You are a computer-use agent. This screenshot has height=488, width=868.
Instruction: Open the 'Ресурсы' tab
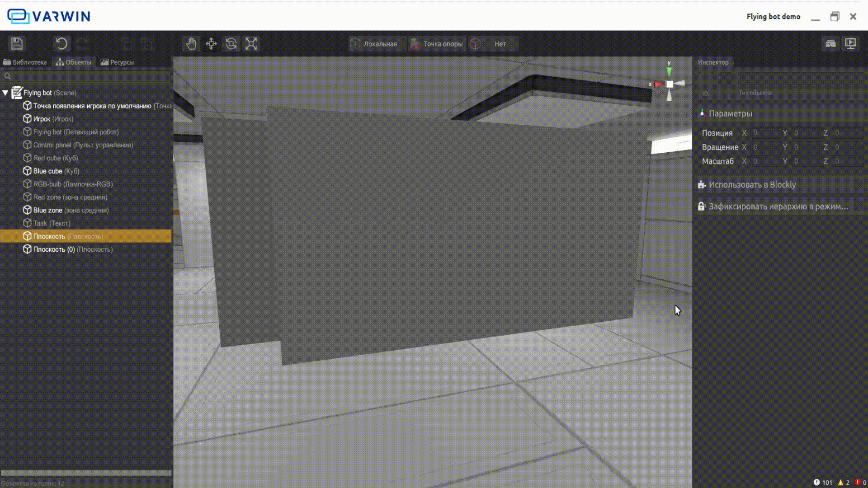point(117,62)
